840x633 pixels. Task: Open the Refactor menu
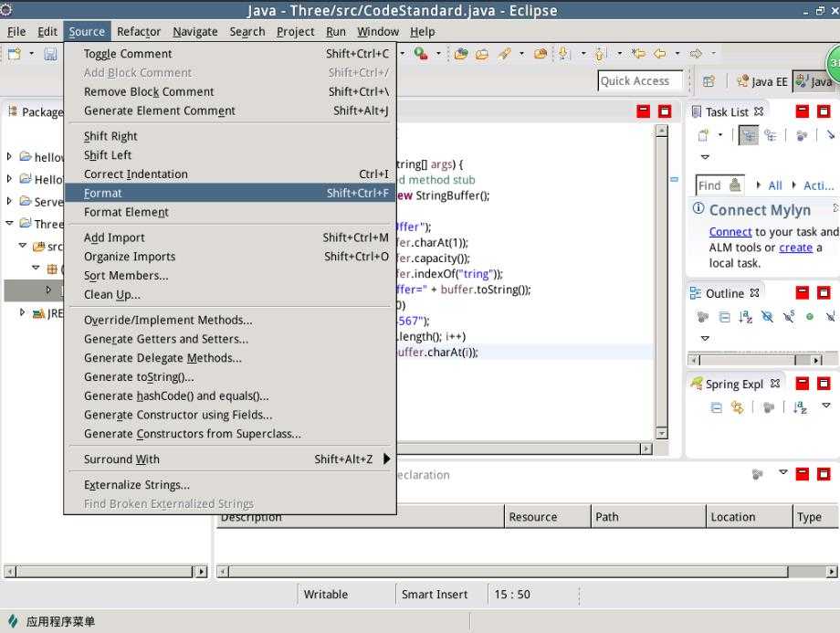coord(138,32)
